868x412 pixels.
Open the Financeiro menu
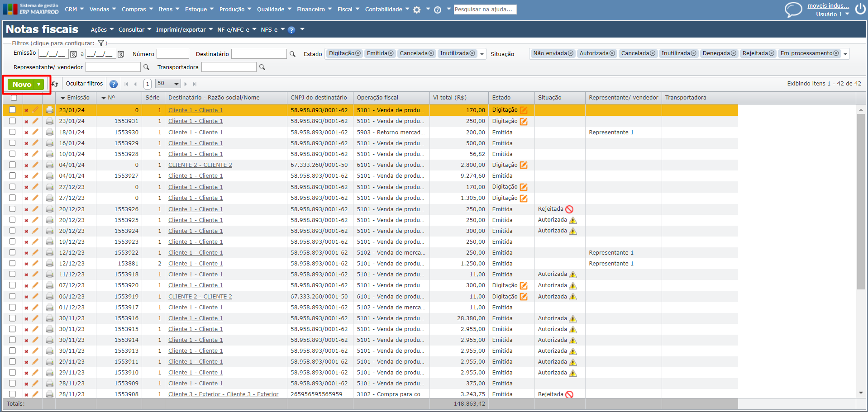(314, 9)
